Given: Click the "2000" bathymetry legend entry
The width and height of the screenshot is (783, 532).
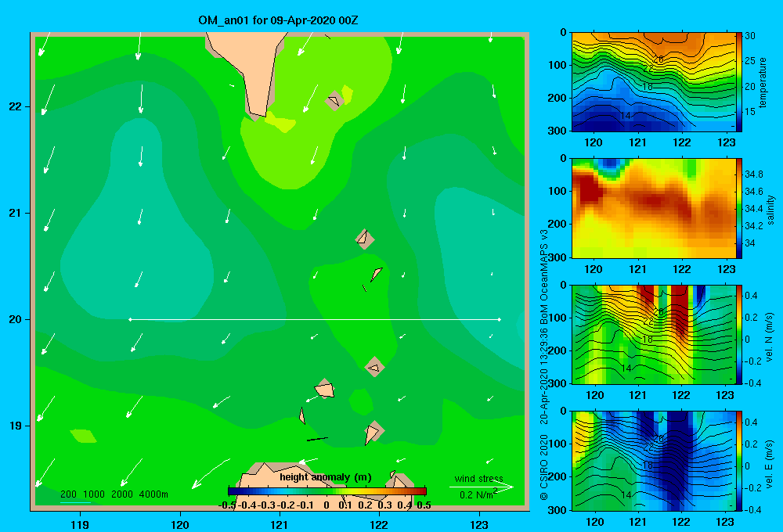Looking at the screenshot, I should coord(122,494).
